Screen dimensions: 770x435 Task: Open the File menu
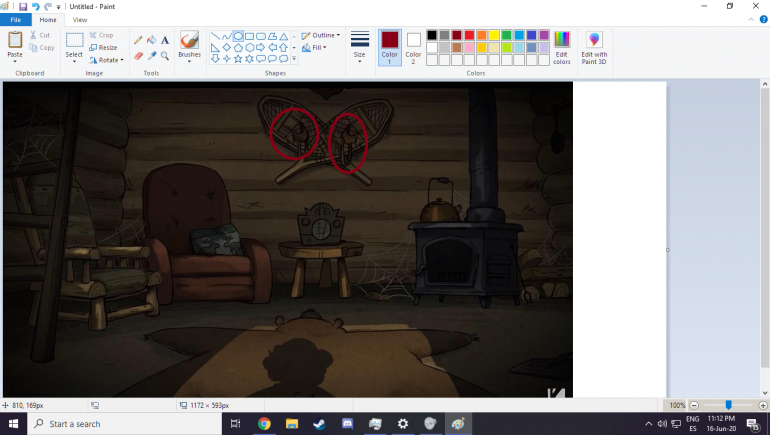(16, 20)
